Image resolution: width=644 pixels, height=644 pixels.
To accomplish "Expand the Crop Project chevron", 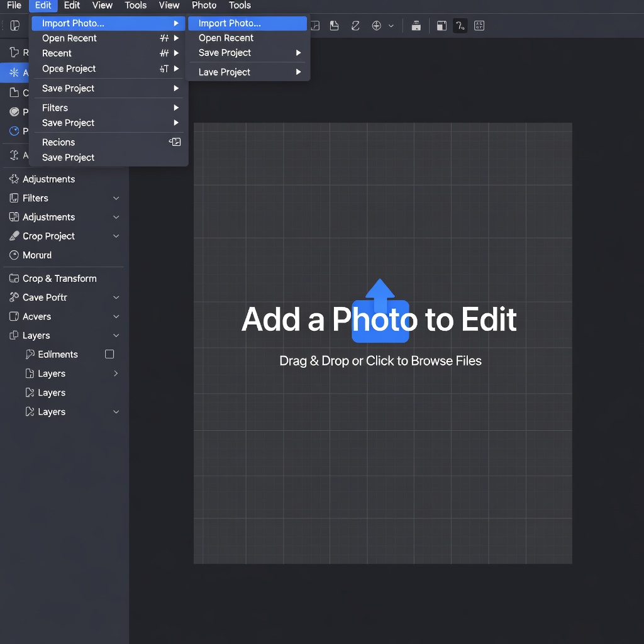I will [x=116, y=236].
